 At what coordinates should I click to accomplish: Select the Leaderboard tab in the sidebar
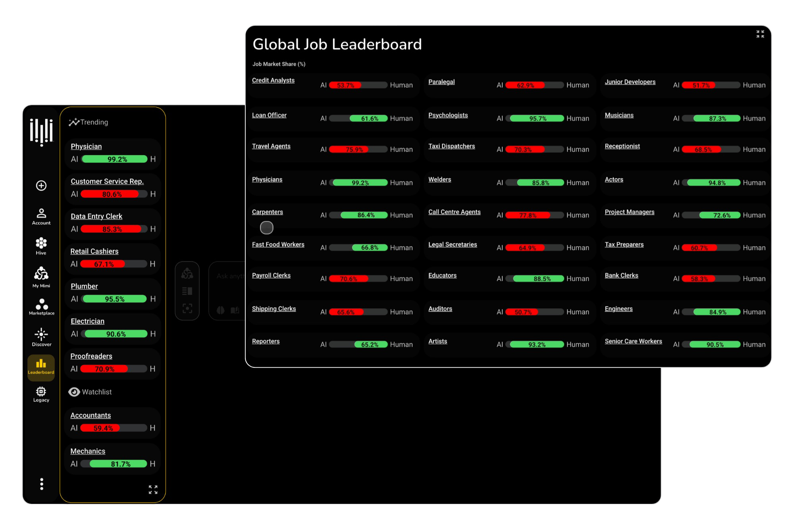point(41,367)
